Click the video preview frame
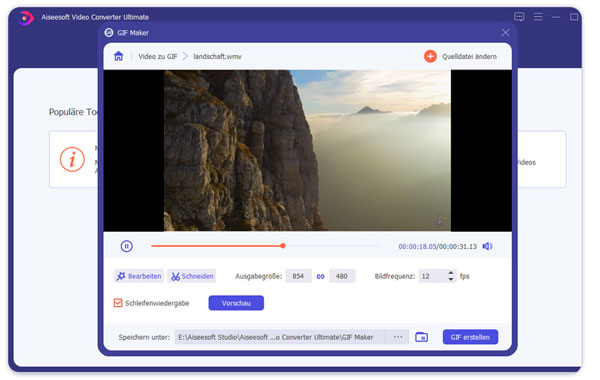Viewport: 600px width, 380px height. pyautogui.click(x=307, y=151)
